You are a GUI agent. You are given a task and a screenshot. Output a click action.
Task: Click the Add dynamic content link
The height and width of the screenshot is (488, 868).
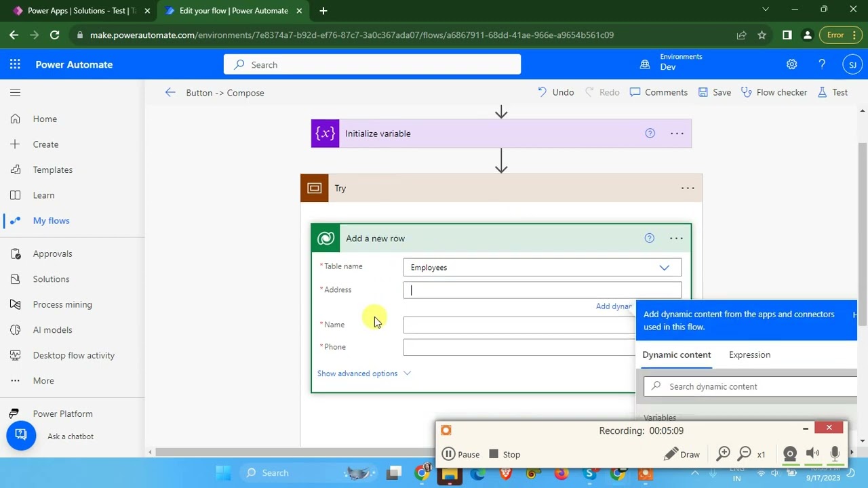[614, 306]
